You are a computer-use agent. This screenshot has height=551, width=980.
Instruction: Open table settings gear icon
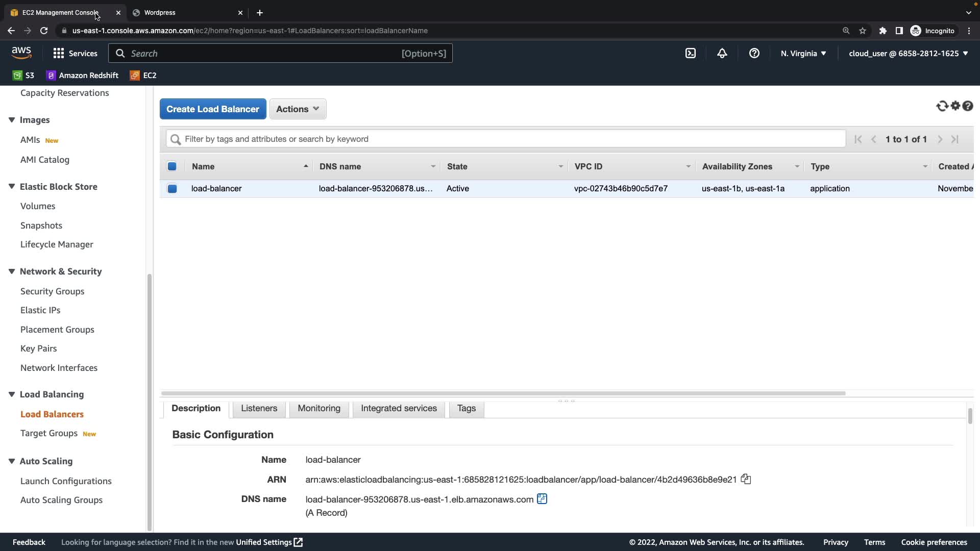pyautogui.click(x=955, y=106)
